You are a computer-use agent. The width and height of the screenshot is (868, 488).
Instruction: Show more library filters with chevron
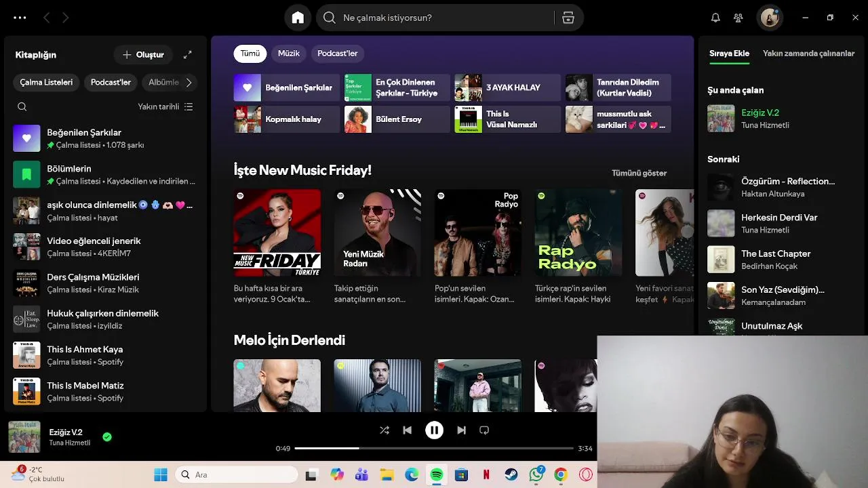pos(189,82)
